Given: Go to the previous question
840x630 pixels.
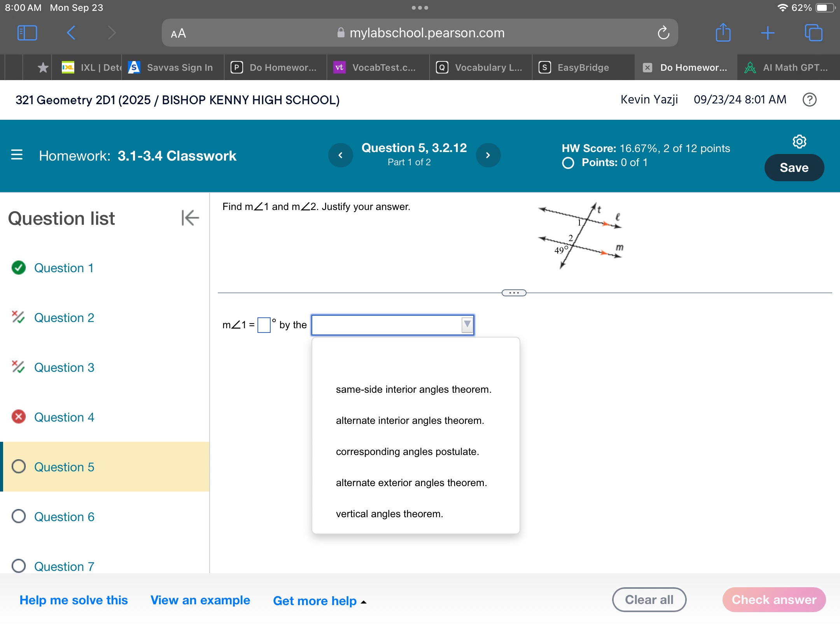Looking at the screenshot, I should 340,155.
